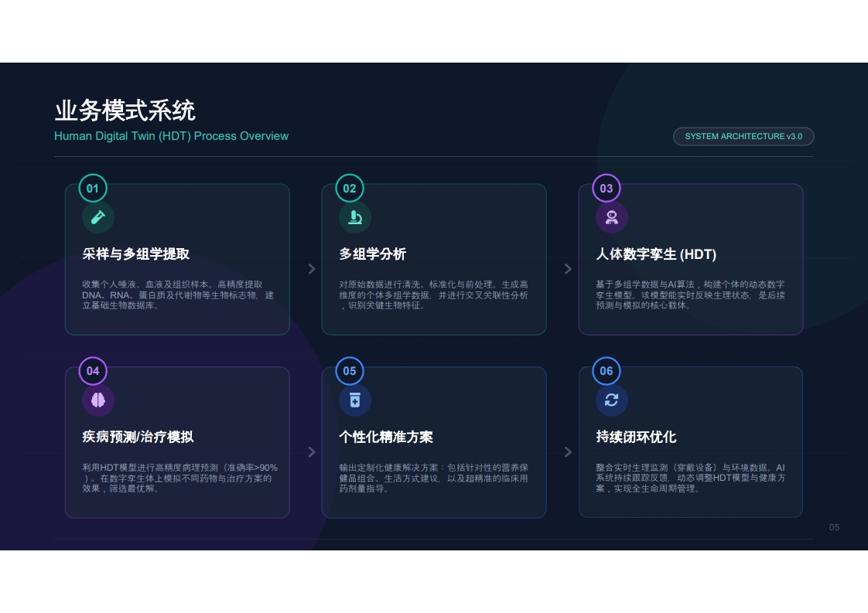
Task: Select the 采样与多组学提取 card heading
Action: point(136,254)
